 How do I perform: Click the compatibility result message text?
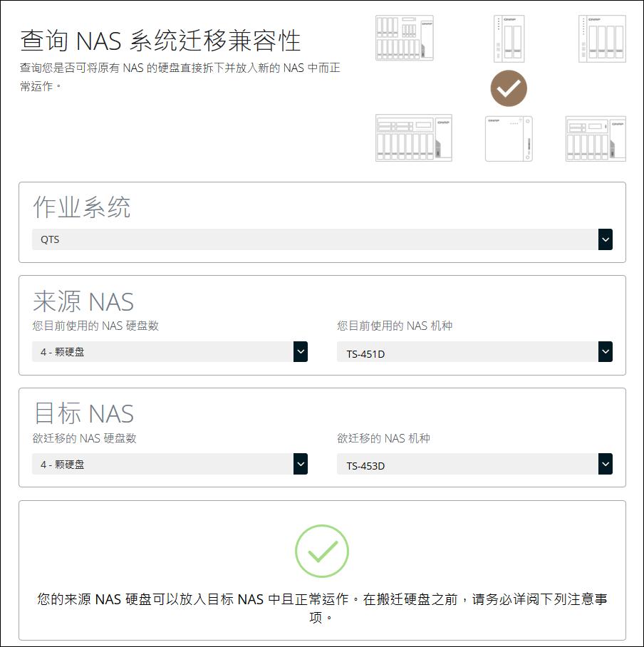coord(322,607)
